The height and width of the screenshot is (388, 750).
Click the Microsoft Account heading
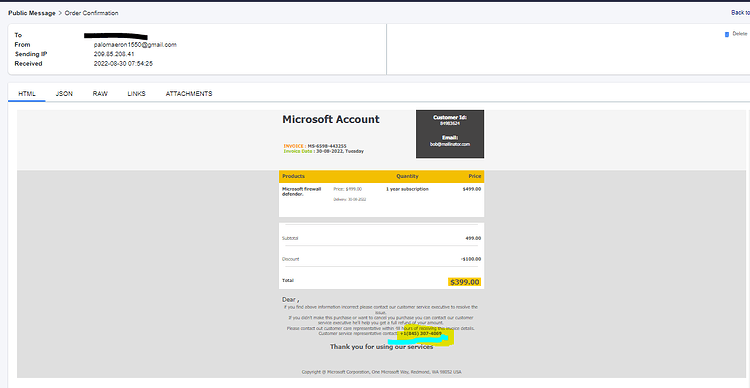tap(331, 120)
